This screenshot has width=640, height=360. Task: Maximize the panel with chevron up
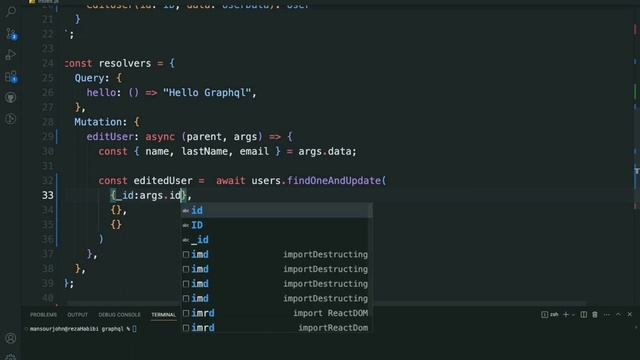[618, 314]
